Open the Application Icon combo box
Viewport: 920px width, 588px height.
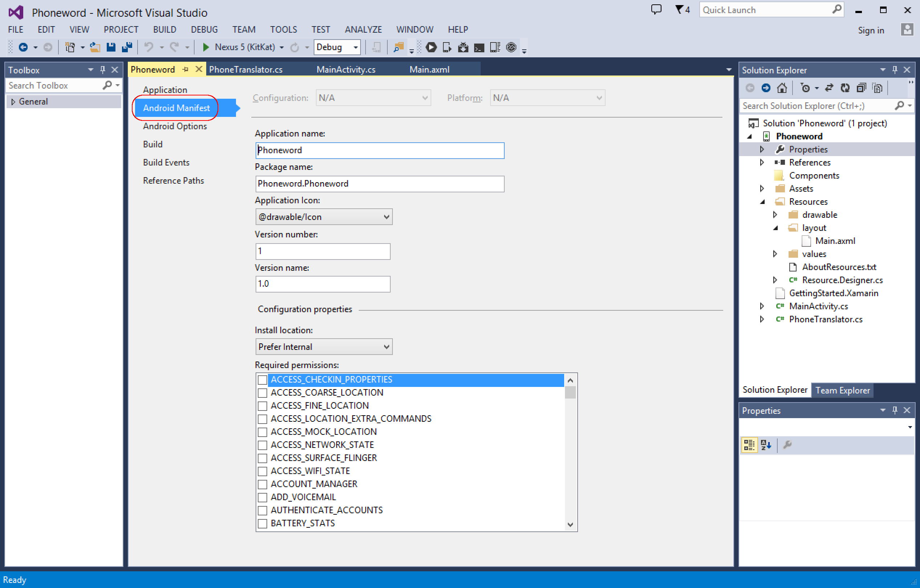point(323,217)
